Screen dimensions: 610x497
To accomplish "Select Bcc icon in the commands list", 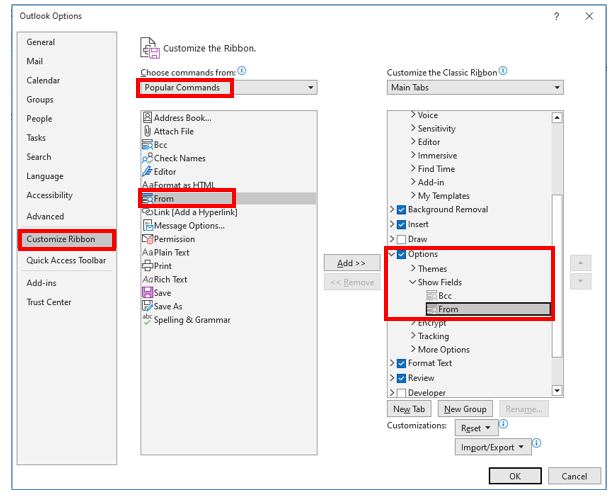I will [147, 145].
